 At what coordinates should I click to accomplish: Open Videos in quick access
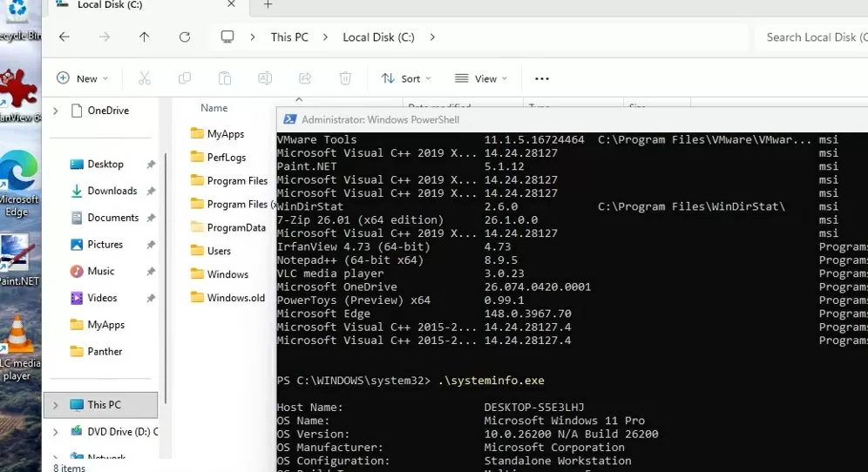[x=102, y=298]
